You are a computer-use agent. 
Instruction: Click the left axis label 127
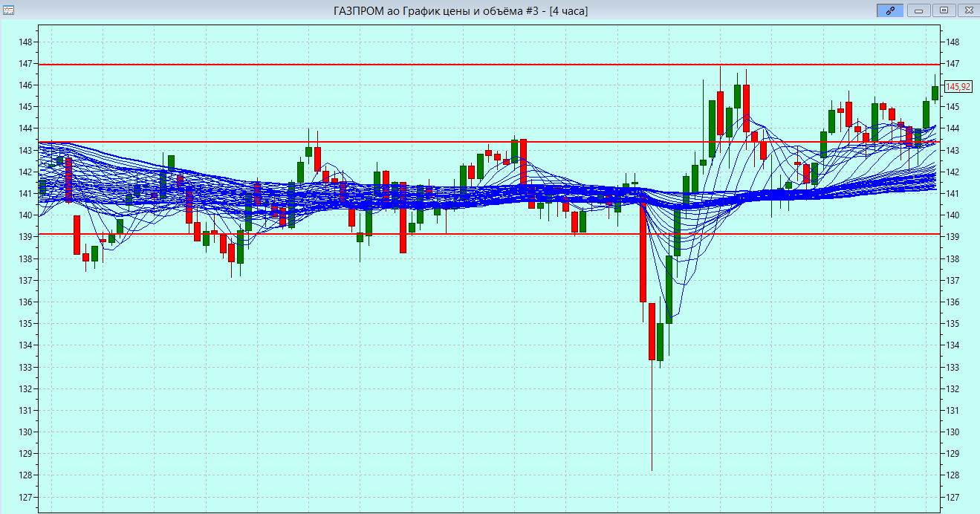pos(25,498)
